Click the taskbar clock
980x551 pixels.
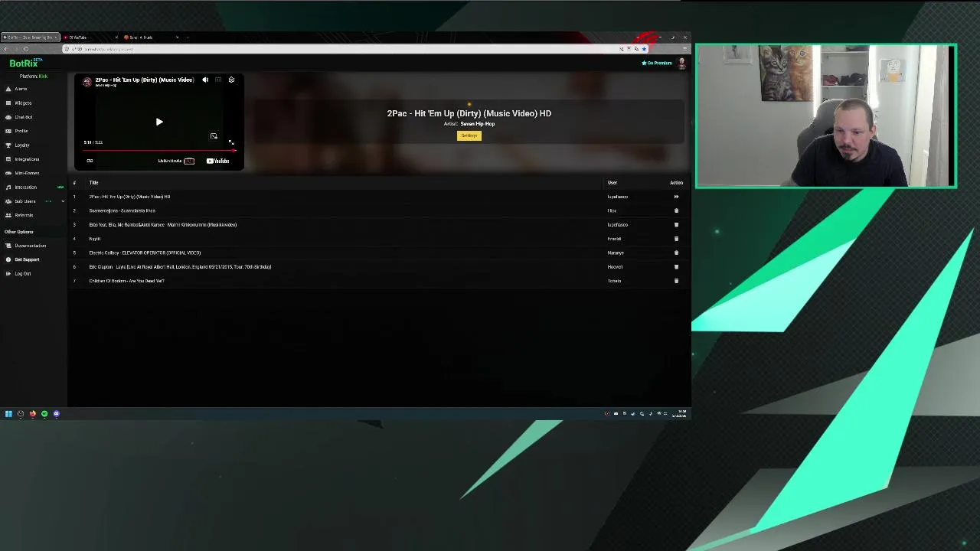[x=679, y=413]
